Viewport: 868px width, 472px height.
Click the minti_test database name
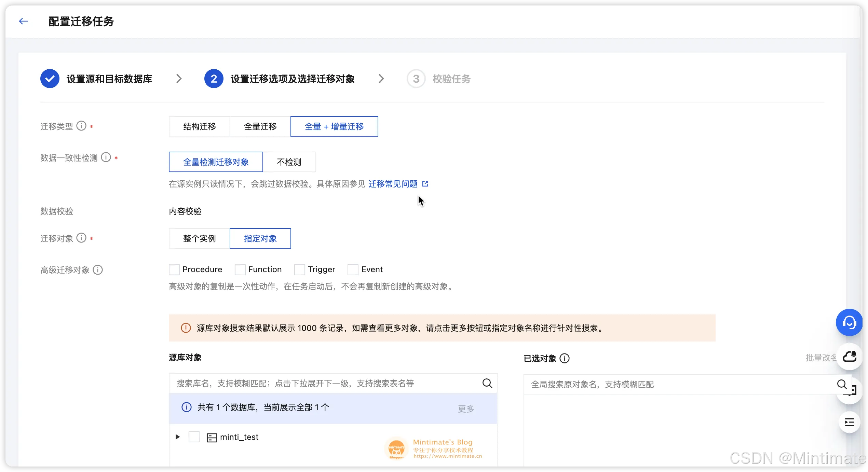(239, 437)
